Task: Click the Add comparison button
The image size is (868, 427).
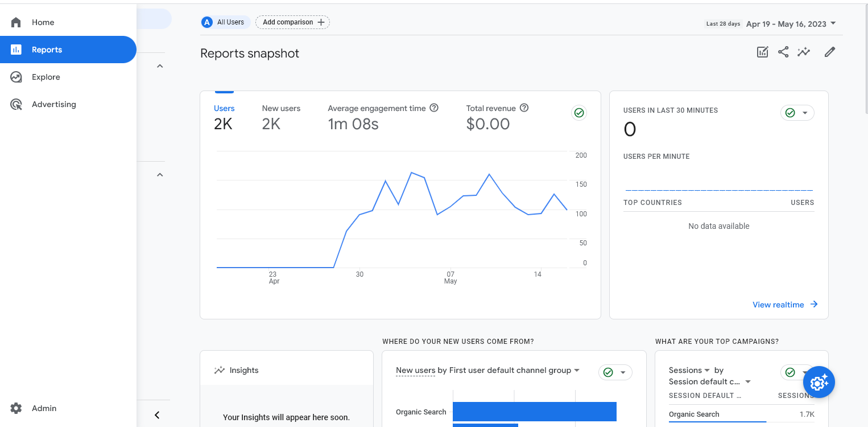Action: click(292, 22)
